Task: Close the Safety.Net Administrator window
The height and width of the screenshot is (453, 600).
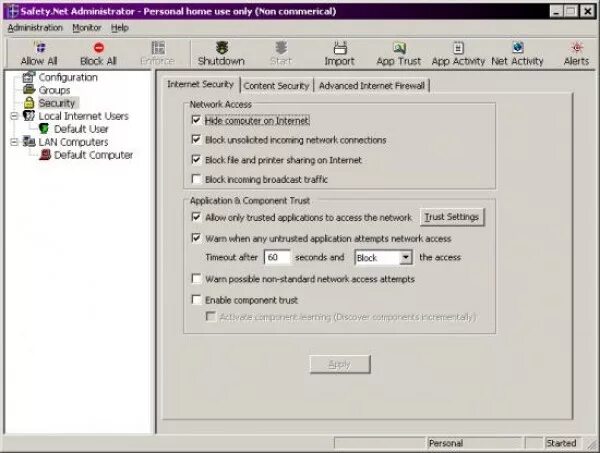Action: click(587, 11)
